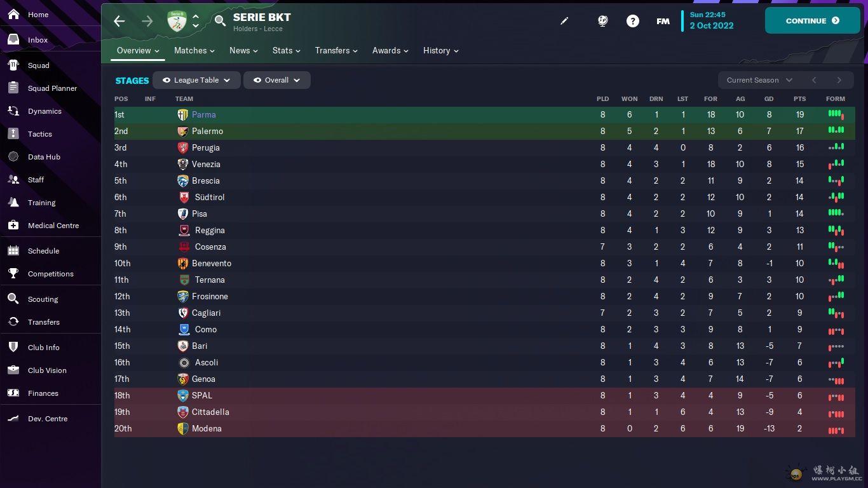
Task: Click the next season arrow
Action: [x=839, y=80]
